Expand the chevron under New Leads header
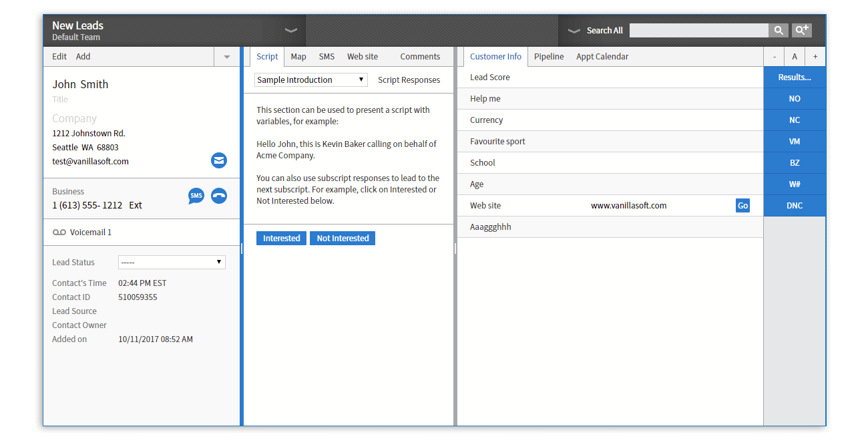The height and width of the screenshot is (441, 868). 290,30
